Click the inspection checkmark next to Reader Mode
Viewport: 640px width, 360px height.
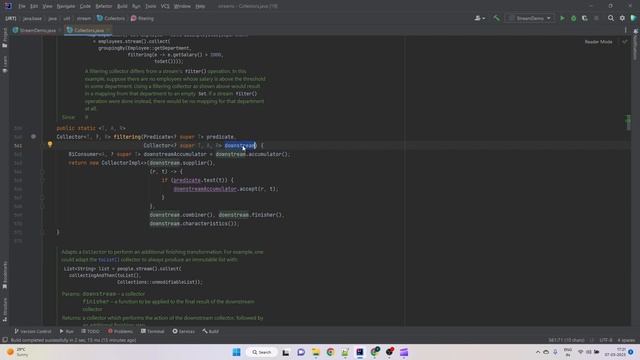pos(624,42)
